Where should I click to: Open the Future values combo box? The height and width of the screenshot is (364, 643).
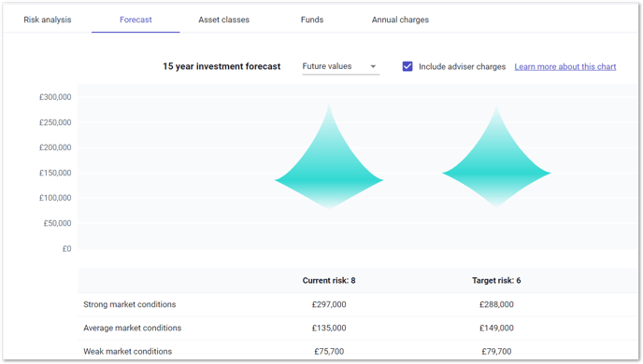[341, 66]
